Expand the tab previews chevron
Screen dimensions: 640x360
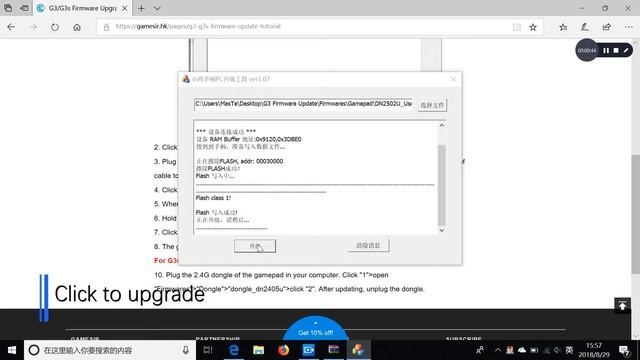pos(157,8)
